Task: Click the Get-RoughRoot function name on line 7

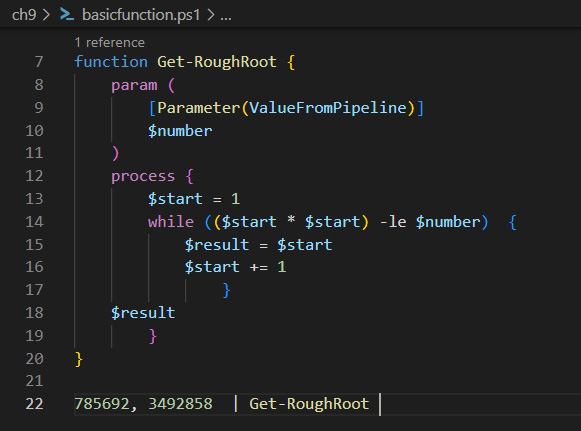Action: (x=217, y=62)
